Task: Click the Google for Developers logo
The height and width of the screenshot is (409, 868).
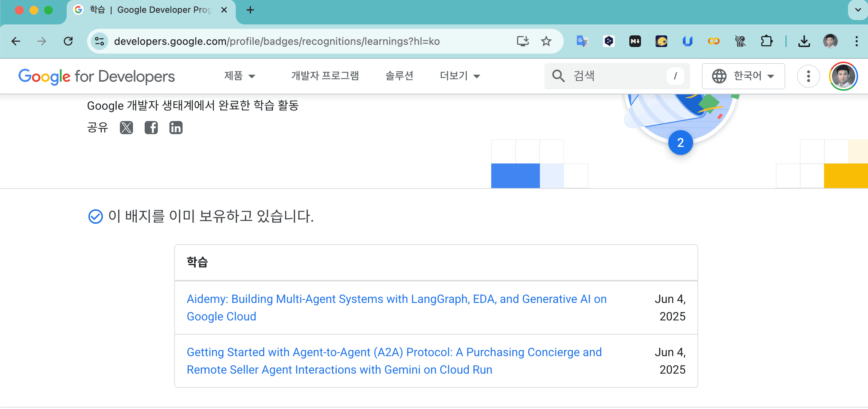Action: pyautogui.click(x=97, y=76)
